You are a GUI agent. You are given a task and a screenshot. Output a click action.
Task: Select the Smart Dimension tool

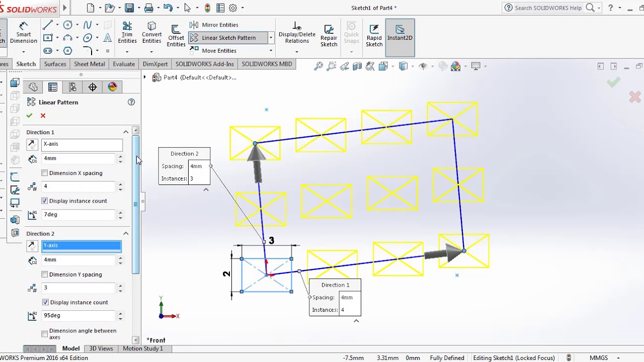click(x=24, y=33)
